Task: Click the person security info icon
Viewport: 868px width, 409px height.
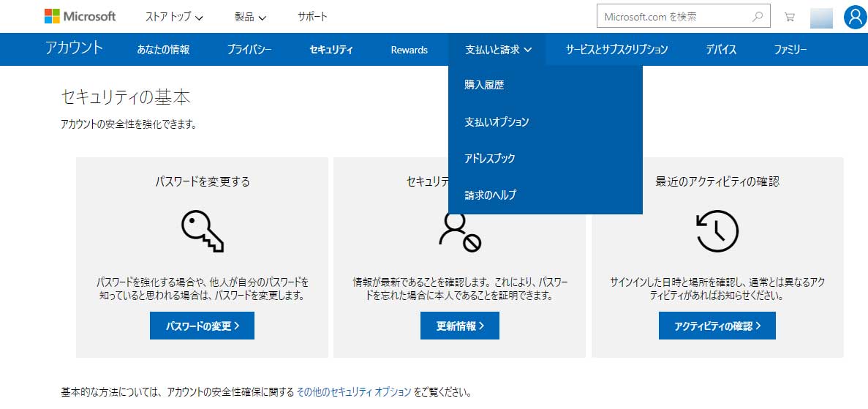Action: (459, 232)
